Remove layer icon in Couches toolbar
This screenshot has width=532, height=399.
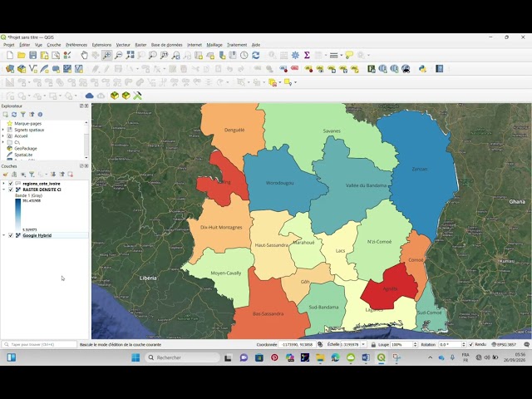pyautogui.click(x=70, y=175)
